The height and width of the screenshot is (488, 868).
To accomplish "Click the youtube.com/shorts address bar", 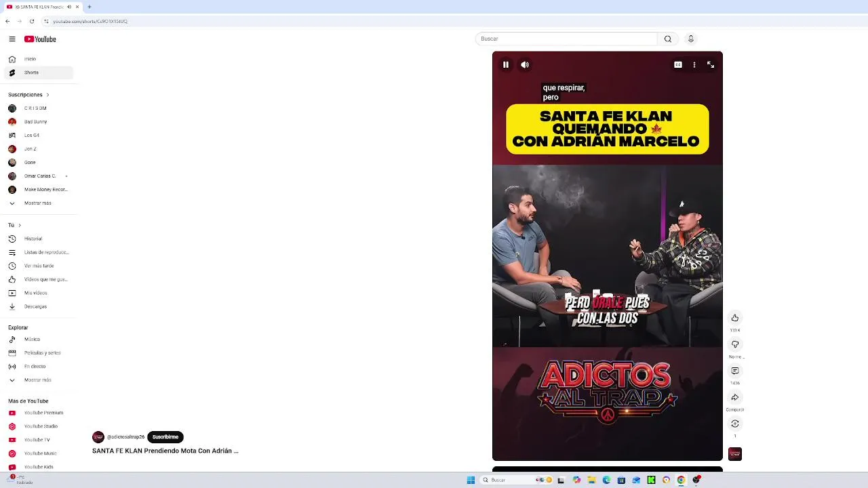I will pos(90,21).
